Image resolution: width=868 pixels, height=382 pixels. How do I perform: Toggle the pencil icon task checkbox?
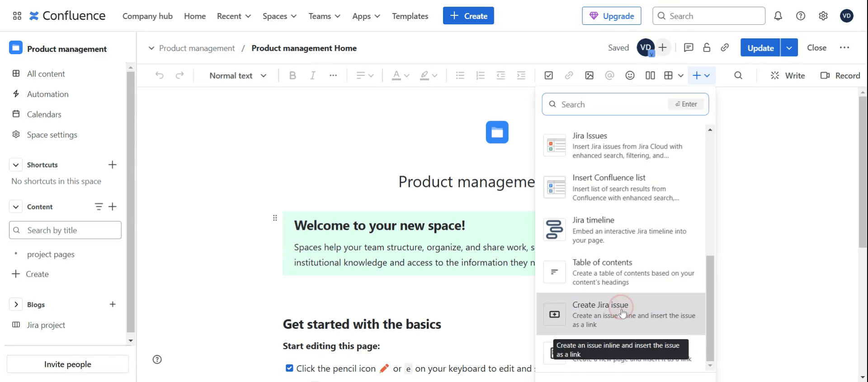[289, 368]
